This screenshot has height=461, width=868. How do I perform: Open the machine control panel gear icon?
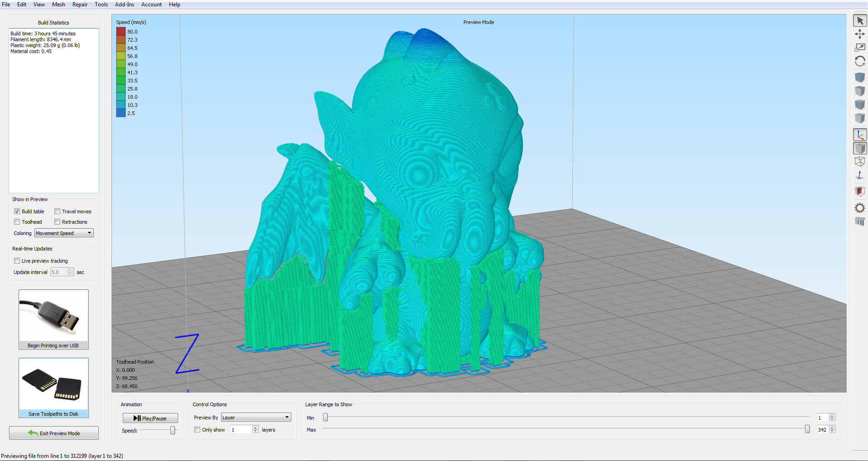(859, 208)
